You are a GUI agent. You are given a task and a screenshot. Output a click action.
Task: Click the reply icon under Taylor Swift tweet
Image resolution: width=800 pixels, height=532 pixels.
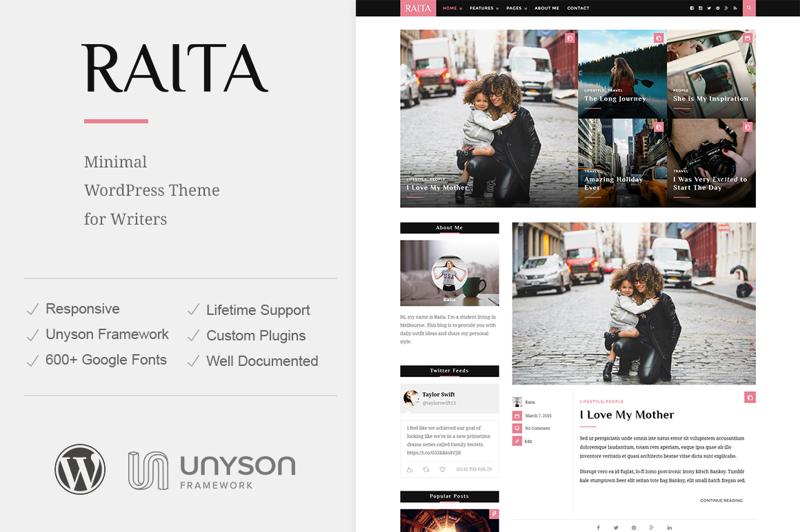tap(410, 469)
